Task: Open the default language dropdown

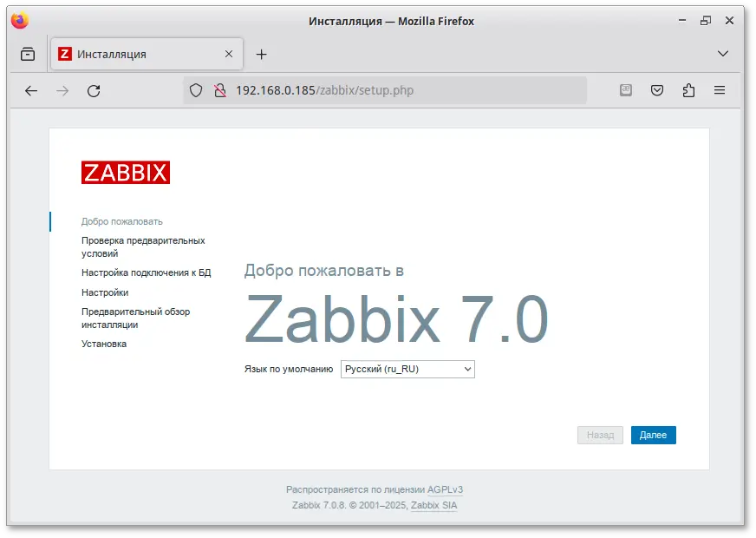Action: point(407,369)
